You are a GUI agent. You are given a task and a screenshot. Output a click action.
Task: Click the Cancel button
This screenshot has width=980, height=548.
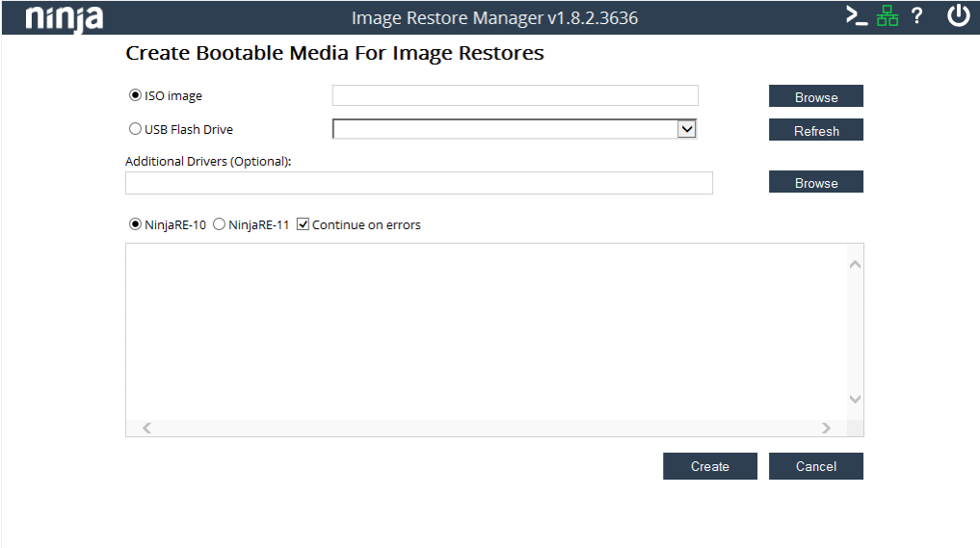(x=815, y=466)
